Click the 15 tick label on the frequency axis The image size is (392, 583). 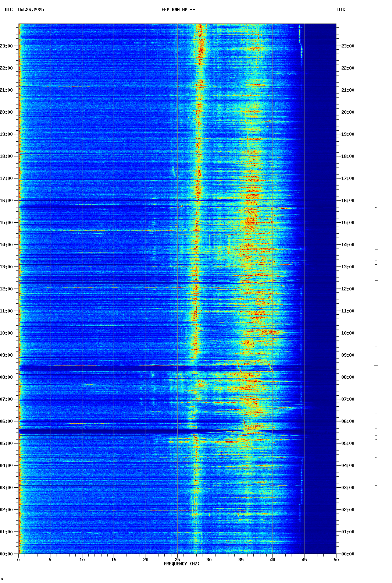coord(114,560)
